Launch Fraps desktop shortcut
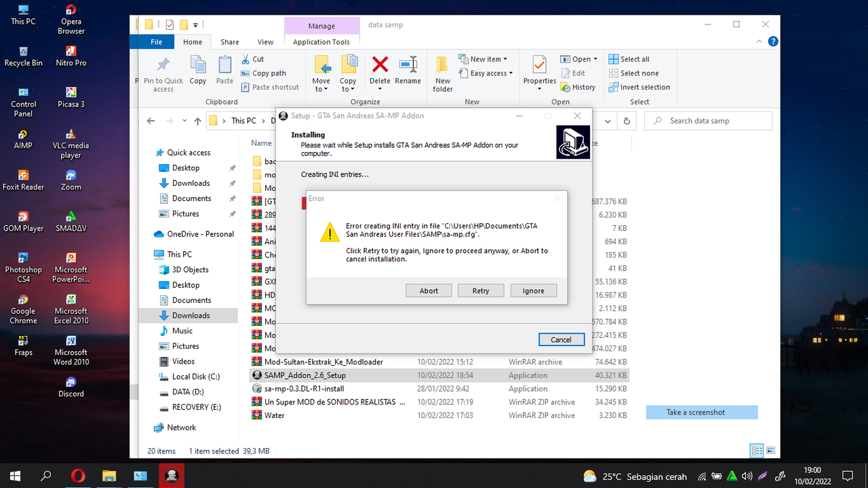 (x=23, y=346)
